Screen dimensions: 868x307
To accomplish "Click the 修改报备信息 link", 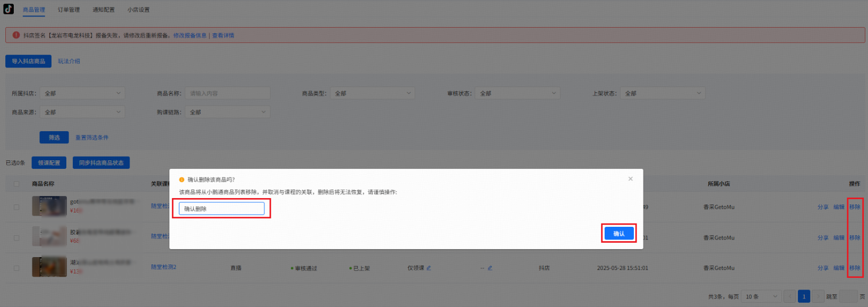I will point(190,36).
